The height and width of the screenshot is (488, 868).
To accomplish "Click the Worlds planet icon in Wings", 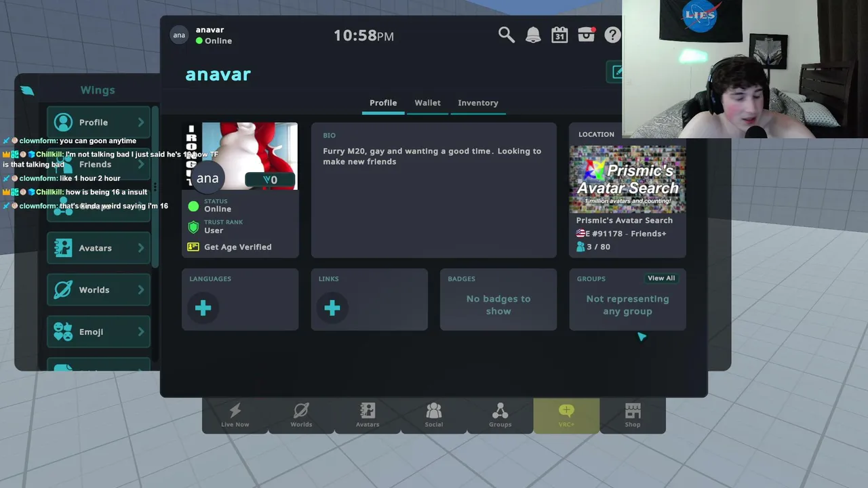I will pyautogui.click(x=63, y=290).
